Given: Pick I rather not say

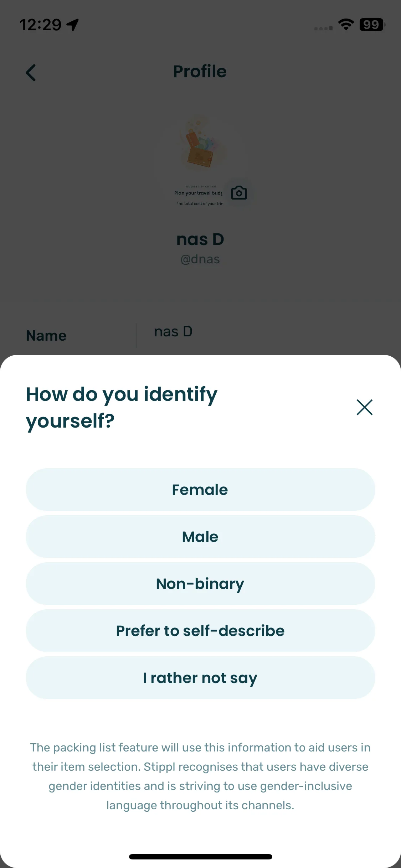Looking at the screenshot, I should 200,678.
